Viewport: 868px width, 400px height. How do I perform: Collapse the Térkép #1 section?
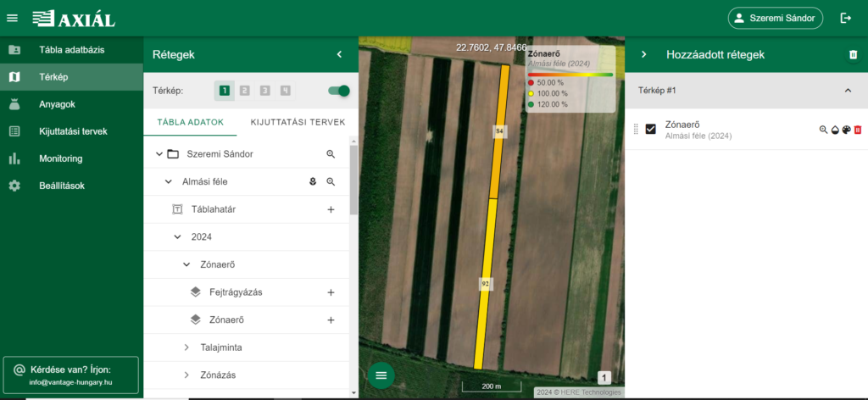pos(847,90)
